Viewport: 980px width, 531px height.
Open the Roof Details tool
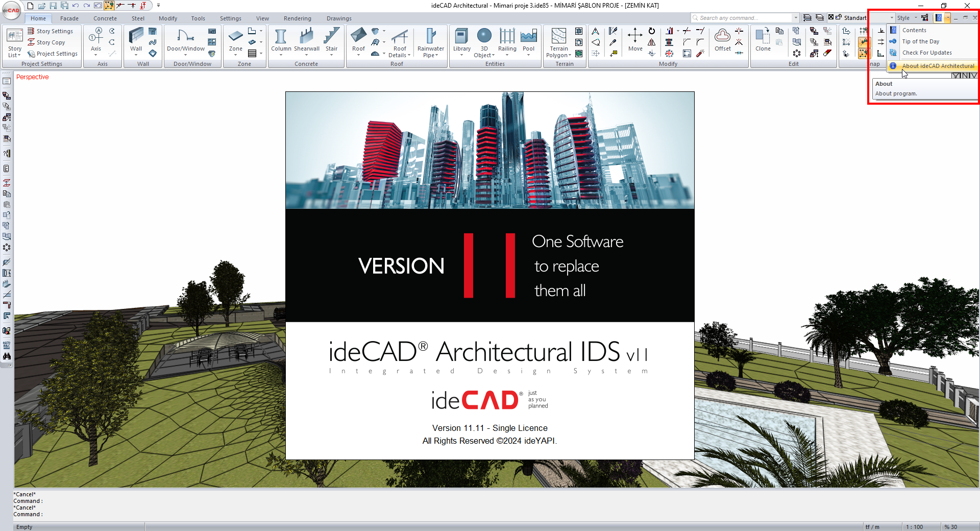tap(400, 42)
